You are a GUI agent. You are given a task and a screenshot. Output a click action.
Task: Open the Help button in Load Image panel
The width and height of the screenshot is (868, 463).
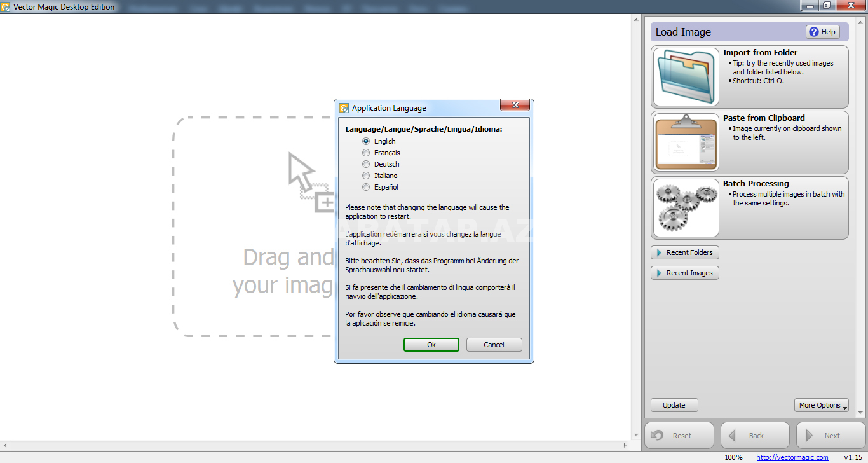point(823,32)
